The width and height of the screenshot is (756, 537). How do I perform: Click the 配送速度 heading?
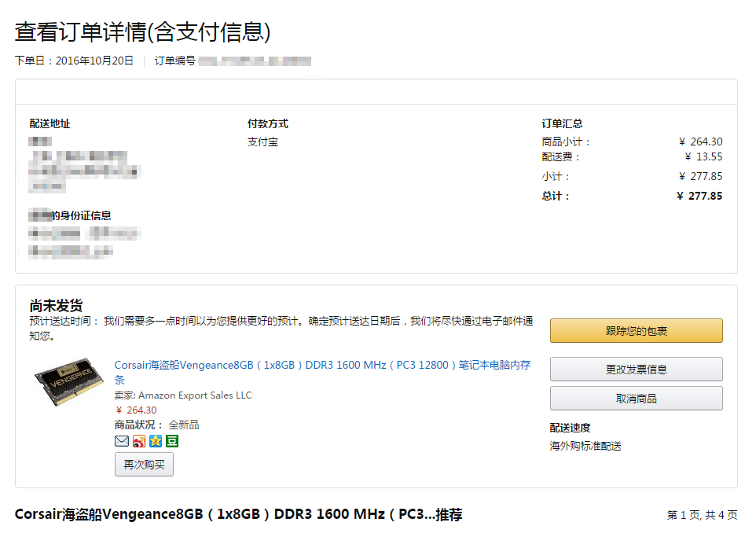coord(570,428)
